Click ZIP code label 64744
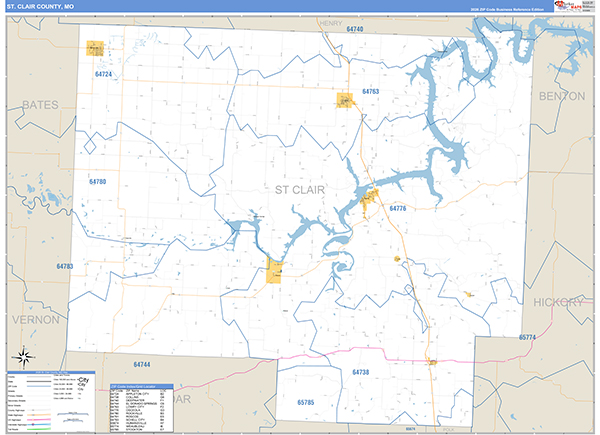Screen dimensions: 600x435 [x=142, y=365]
